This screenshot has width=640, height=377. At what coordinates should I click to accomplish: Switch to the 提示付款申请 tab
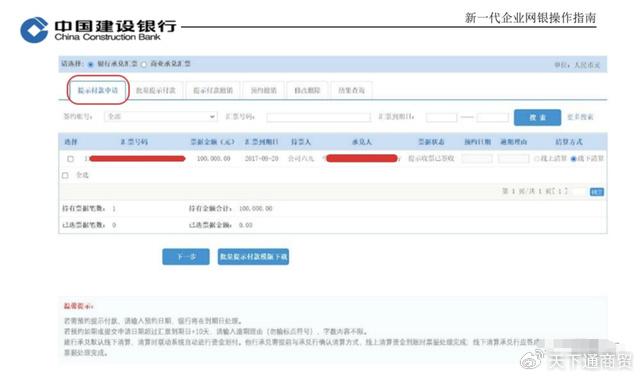coord(98,90)
